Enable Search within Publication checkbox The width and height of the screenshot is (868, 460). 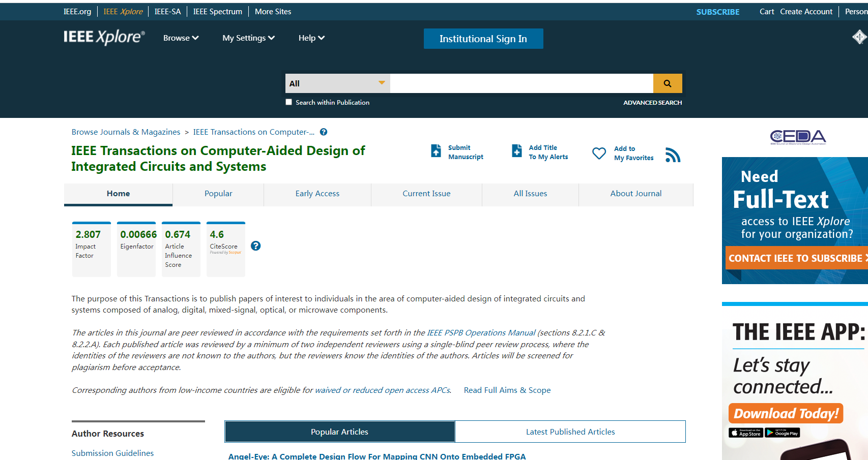pyautogui.click(x=289, y=102)
